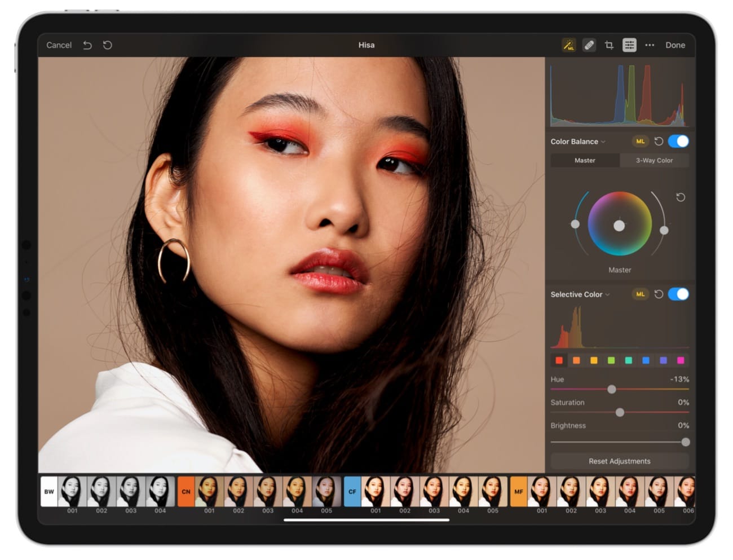This screenshot has height=560, width=733.
Task: Apply CF preset 002
Action: pos(405,492)
